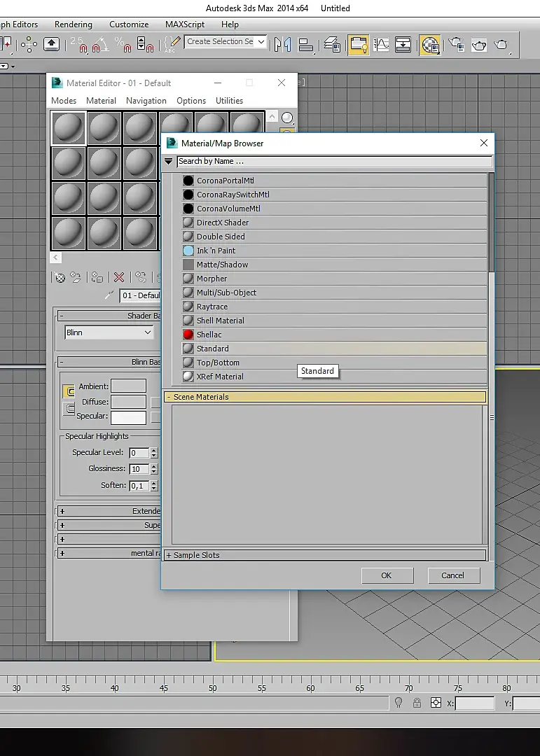The width and height of the screenshot is (540, 756).
Task: Toggle 2.5D Snaps in main toolbar
Action: click(x=78, y=44)
